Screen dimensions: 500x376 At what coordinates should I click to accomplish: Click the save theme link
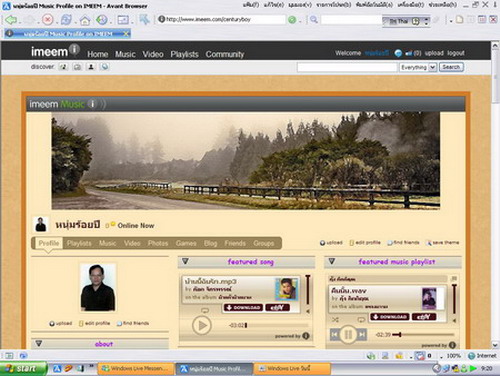(443, 243)
